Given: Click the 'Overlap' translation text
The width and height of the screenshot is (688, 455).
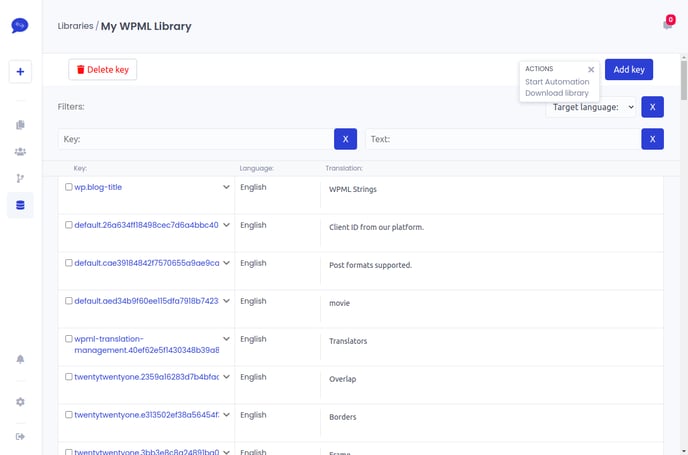Looking at the screenshot, I should click(342, 379).
